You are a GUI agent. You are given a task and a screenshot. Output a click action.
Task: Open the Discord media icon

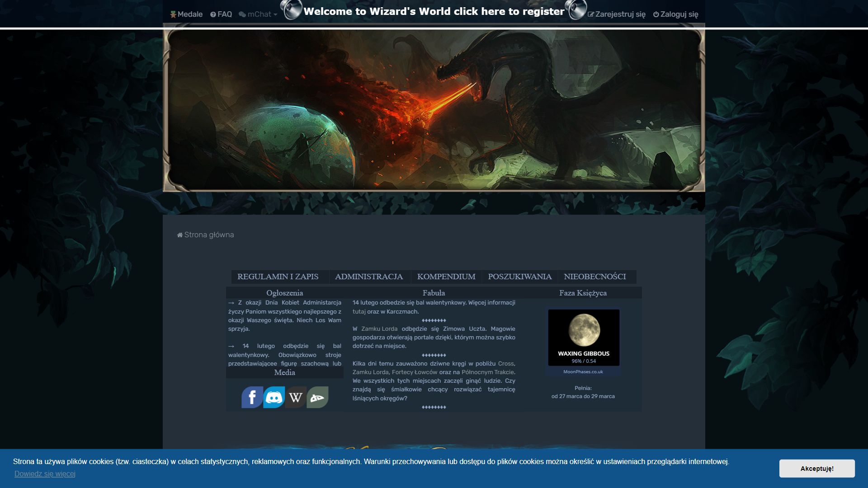tap(274, 397)
